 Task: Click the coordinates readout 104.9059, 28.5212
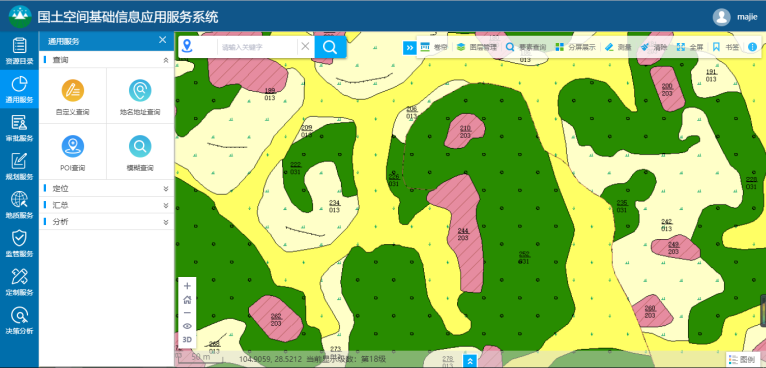(270, 359)
